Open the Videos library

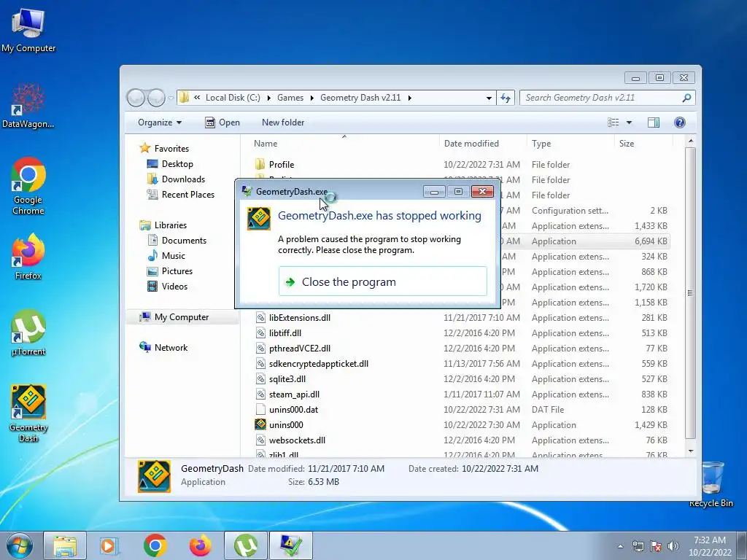[167, 286]
